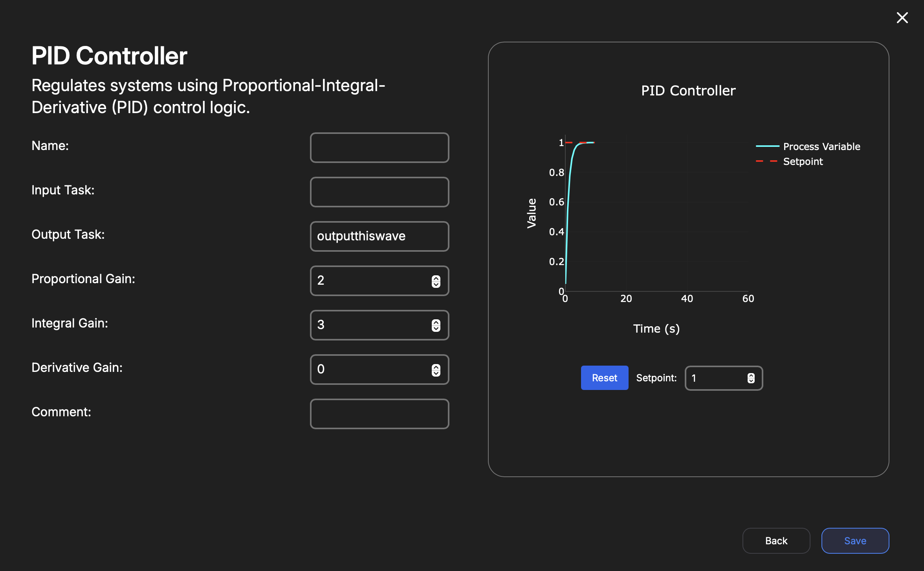Click the Name input field
This screenshot has height=571, width=924.
(x=379, y=148)
